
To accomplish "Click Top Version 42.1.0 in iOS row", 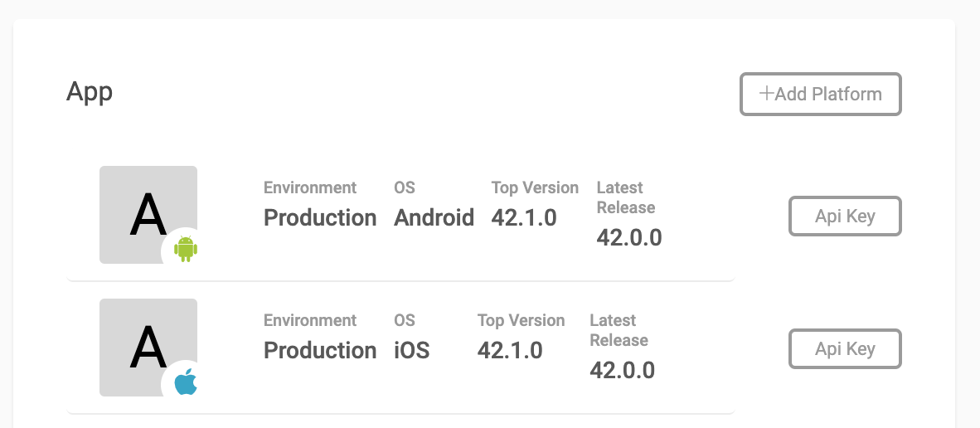I will (510, 350).
